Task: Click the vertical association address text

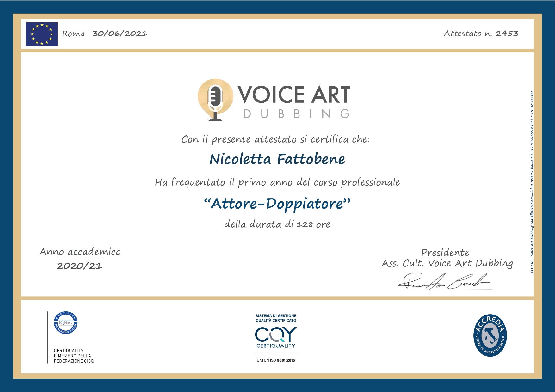Action: 532,182
